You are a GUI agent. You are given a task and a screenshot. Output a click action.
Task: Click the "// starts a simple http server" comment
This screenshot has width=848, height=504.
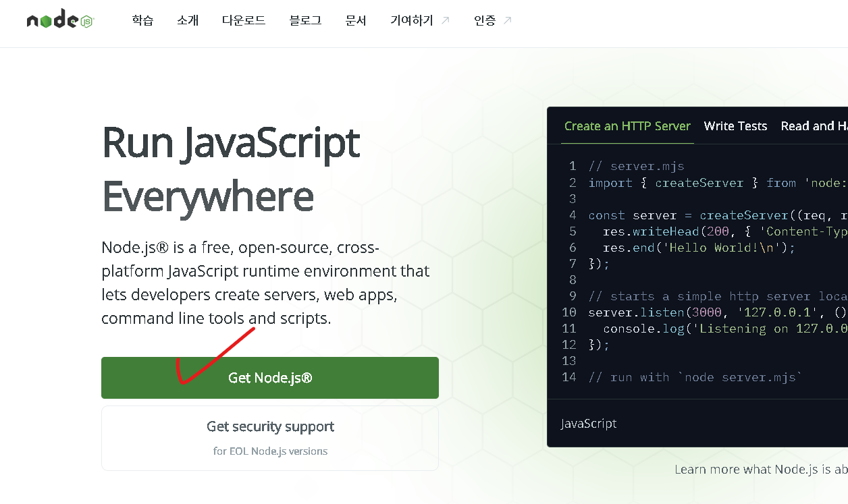(x=718, y=296)
